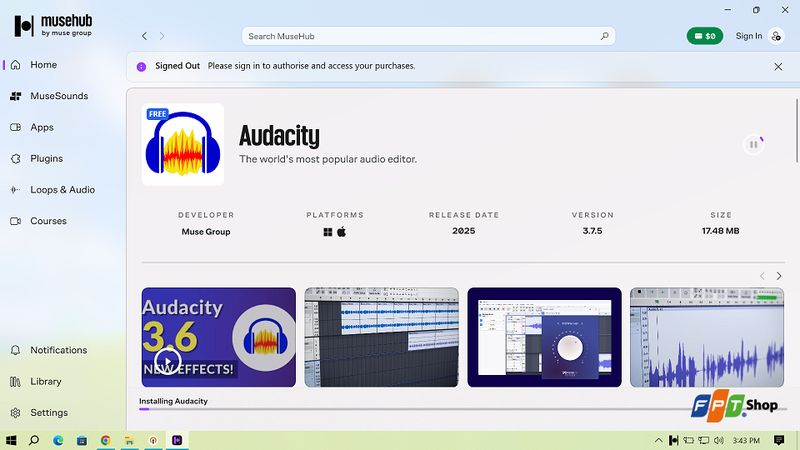Launch Microsoft Edge from taskbar

click(x=58, y=440)
